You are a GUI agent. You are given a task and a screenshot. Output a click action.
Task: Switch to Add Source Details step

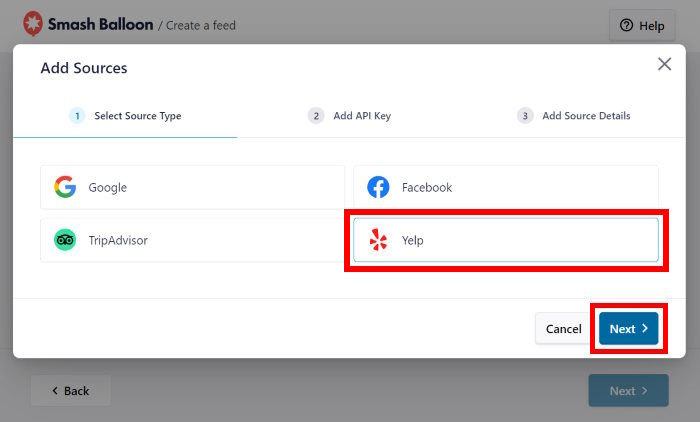tap(585, 116)
